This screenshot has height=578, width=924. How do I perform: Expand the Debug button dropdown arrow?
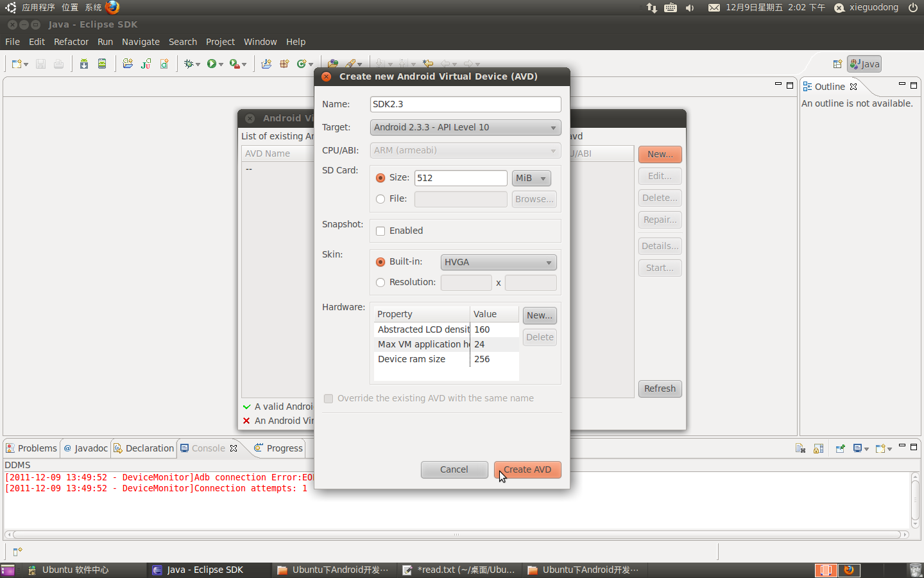tap(198, 64)
